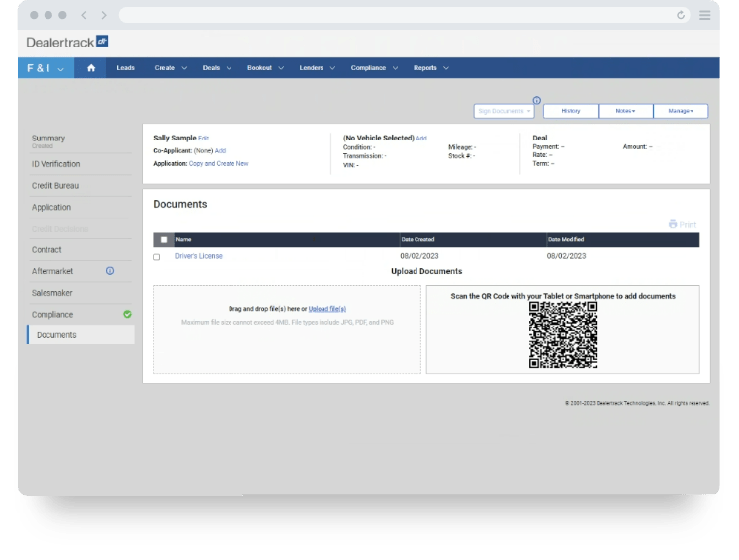Select Compliance in the sidebar
This screenshot has width=739, height=560.
52,314
